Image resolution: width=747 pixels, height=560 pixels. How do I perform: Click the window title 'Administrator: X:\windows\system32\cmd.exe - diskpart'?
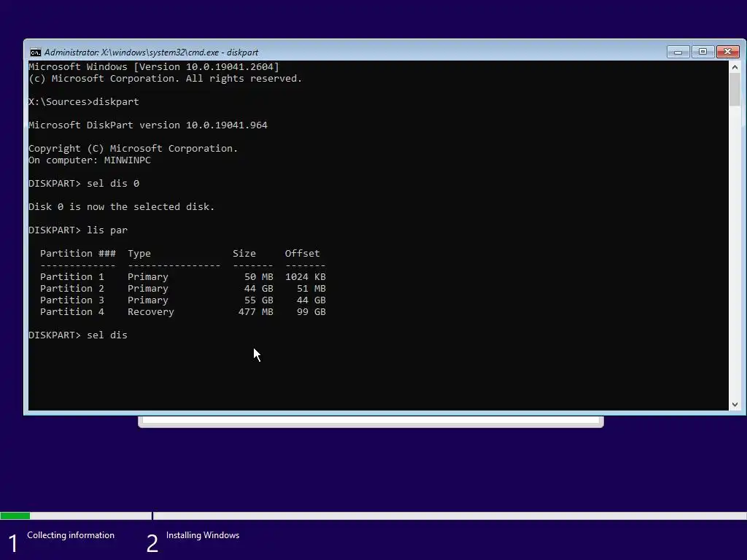[x=151, y=52]
